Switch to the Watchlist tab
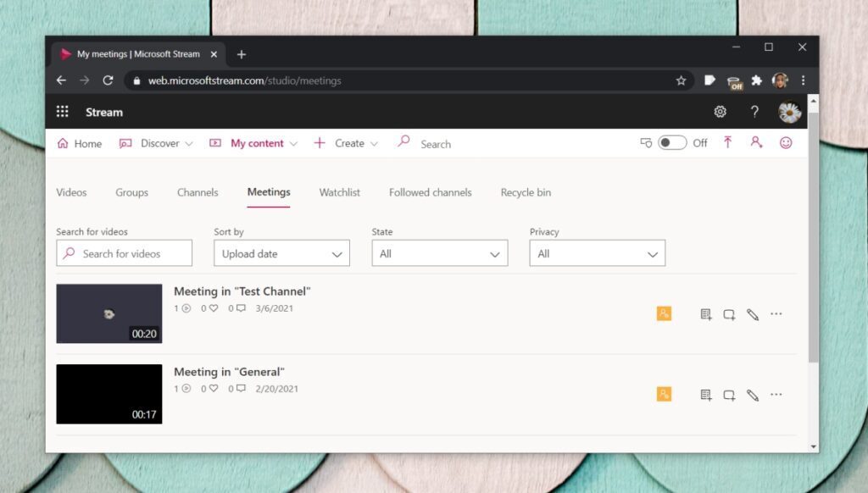Image resolution: width=868 pixels, height=493 pixels. coord(339,192)
